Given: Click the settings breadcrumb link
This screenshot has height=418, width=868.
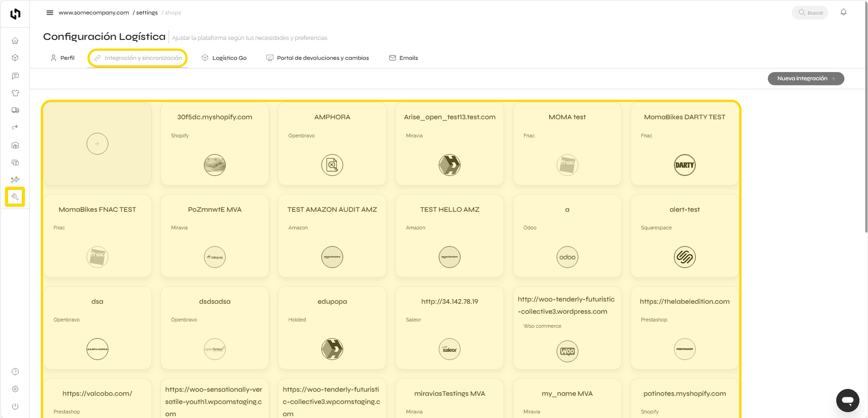Looking at the screenshot, I should 147,13.
